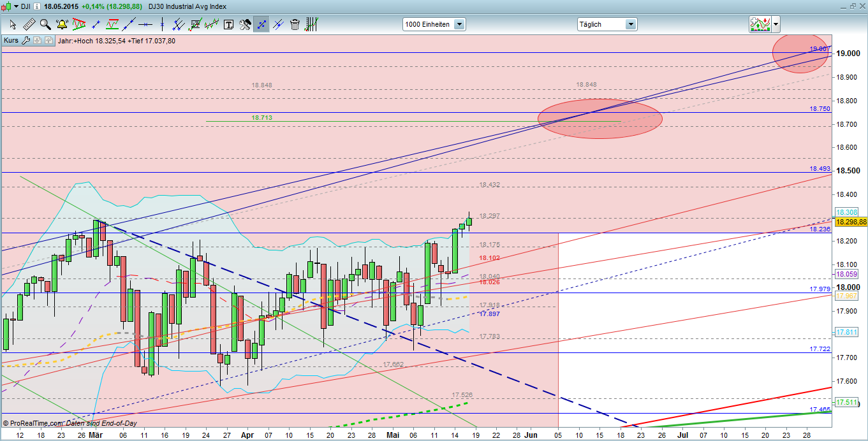Screen dimensions: 868x441
Task: Click the gray 18.432 level label
Action: coord(489,185)
